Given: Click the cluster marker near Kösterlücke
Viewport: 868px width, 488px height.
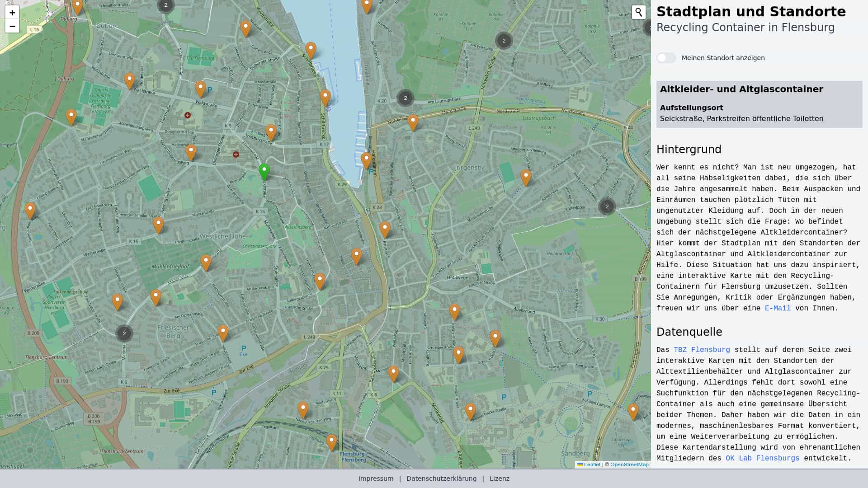Looking at the screenshot, I should coord(607,206).
